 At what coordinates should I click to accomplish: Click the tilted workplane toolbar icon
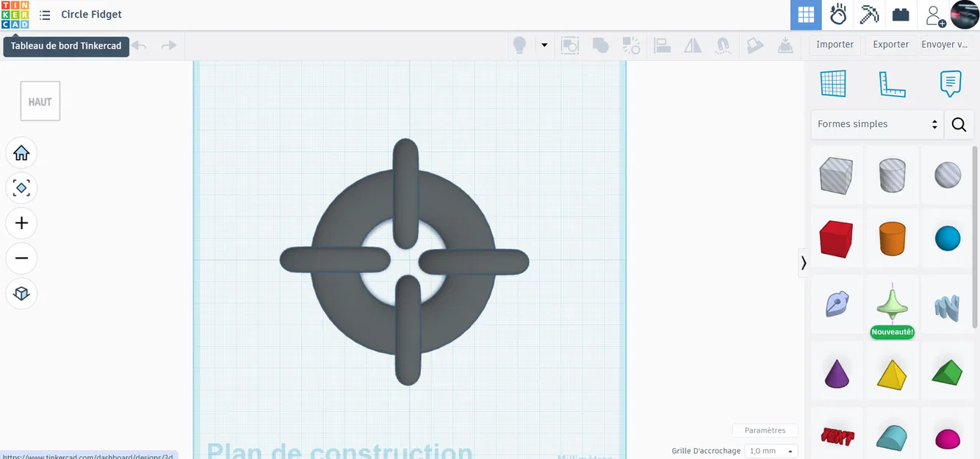point(754,46)
